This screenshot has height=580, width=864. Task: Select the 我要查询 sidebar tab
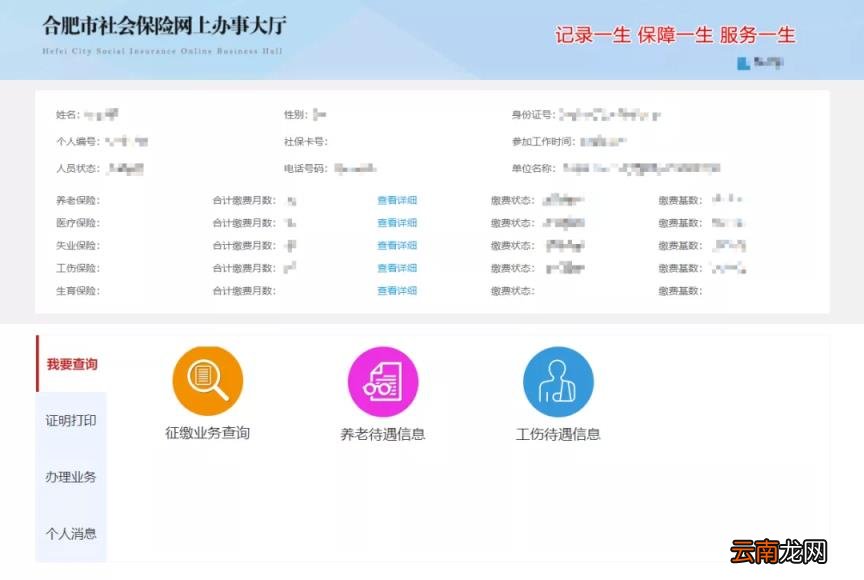72,364
